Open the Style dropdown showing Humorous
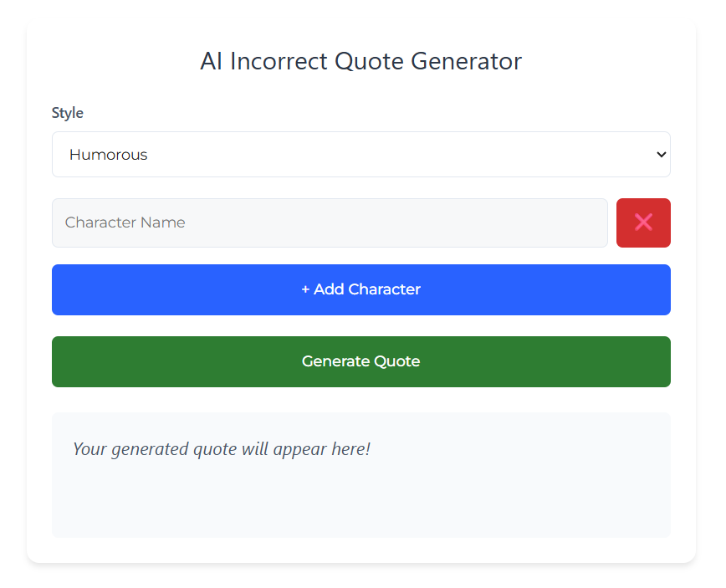The width and height of the screenshot is (726, 588). (x=361, y=154)
